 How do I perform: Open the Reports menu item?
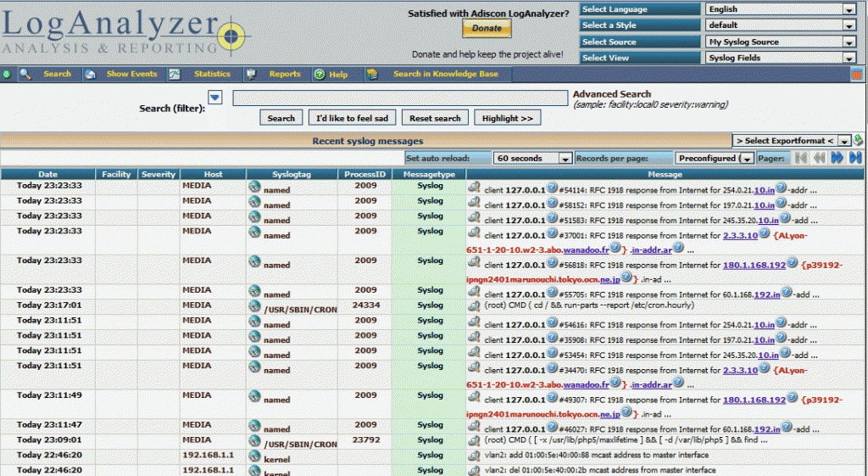tap(284, 75)
